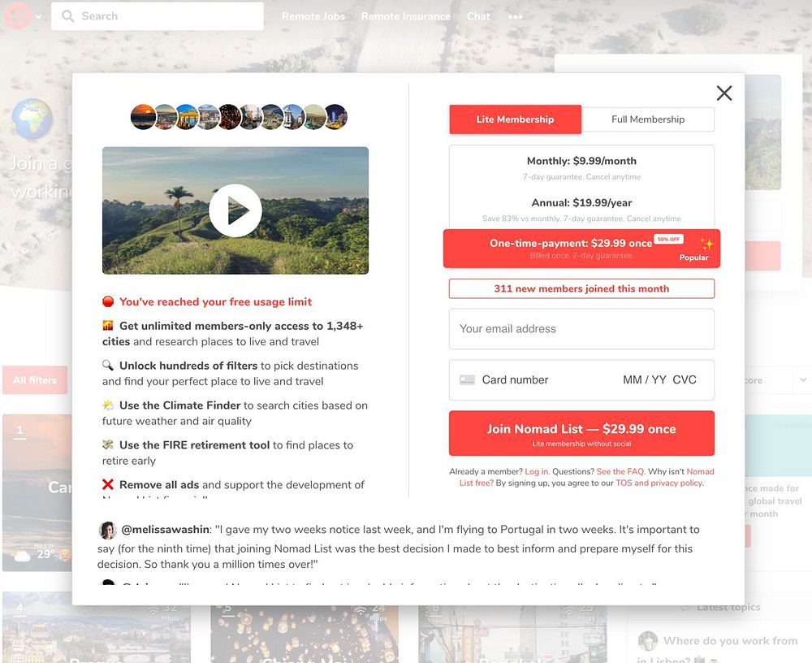Open the Log in link
Image resolution: width=812 pixels, height=663 pixels.
click(537, 472)
